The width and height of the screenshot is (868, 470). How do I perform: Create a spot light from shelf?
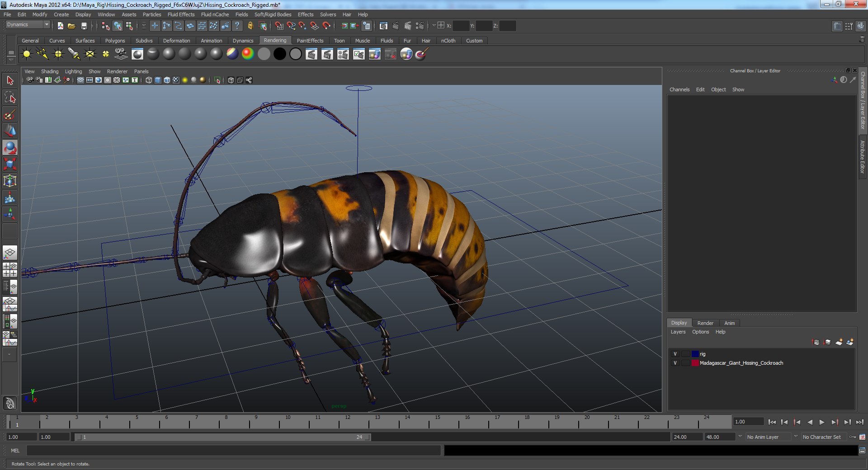tap(74, 54)
